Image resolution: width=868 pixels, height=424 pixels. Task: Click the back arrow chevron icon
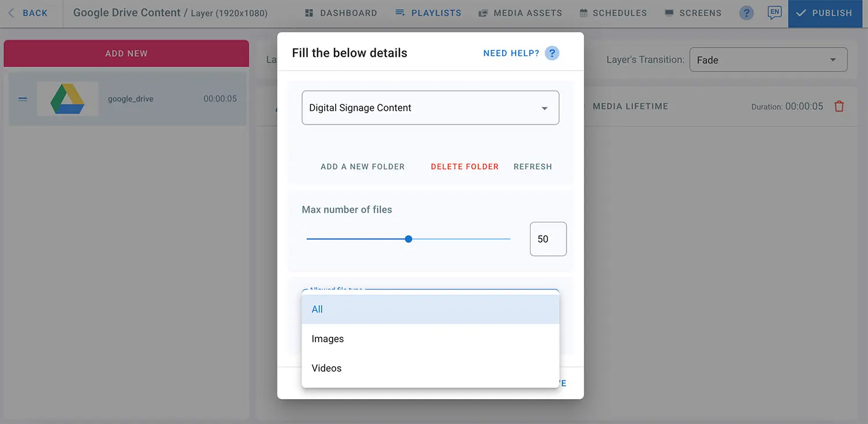[x=11, y=13]
